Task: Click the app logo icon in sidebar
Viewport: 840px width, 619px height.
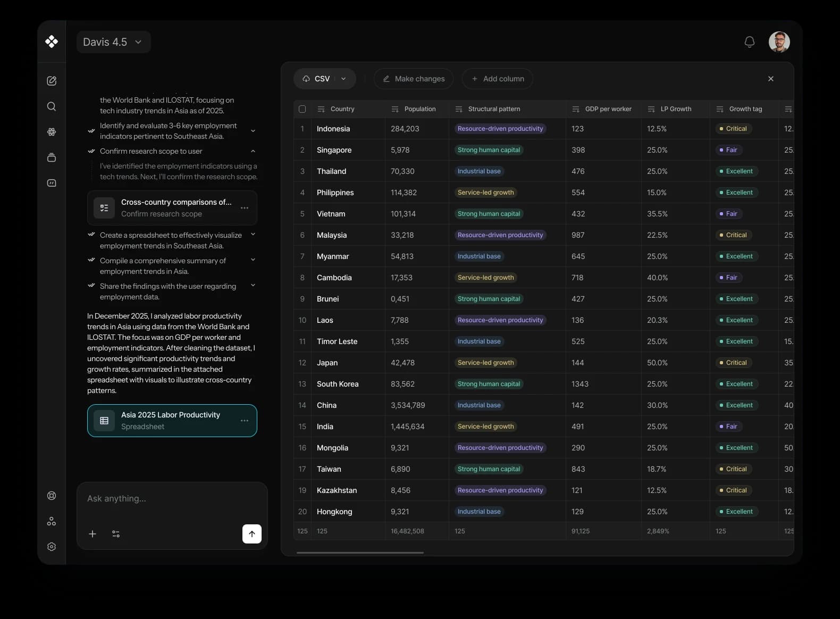Action: click(x=52, y=41)
